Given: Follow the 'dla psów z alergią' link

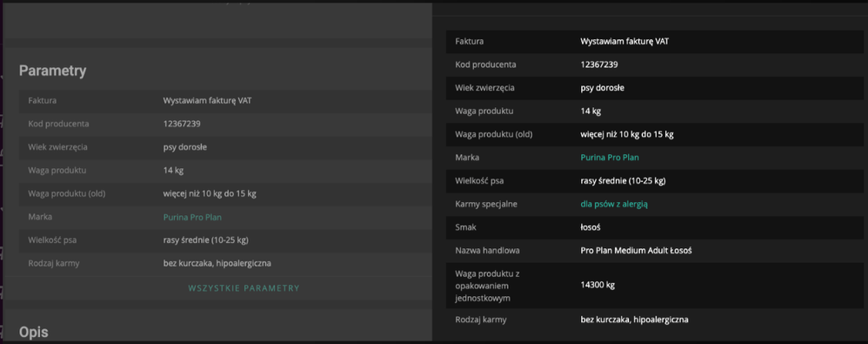Looking at the screenshot, I should [x=614, y=204].
